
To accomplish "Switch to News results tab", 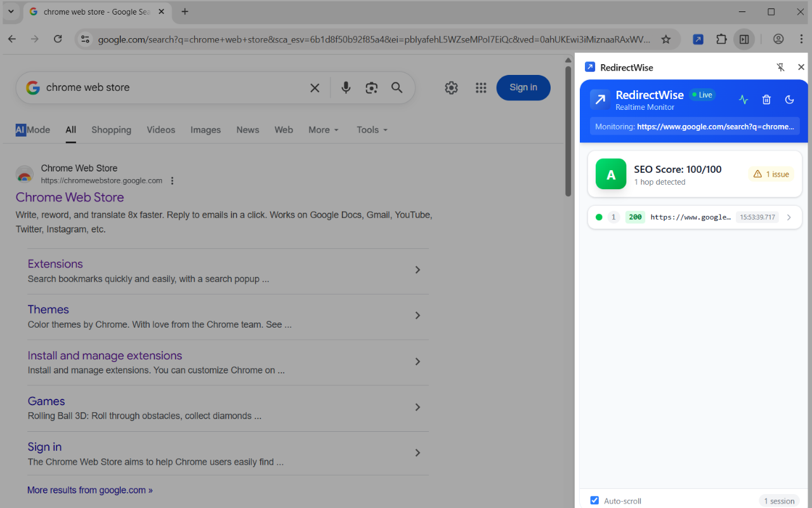I will (x=247, y=130).
